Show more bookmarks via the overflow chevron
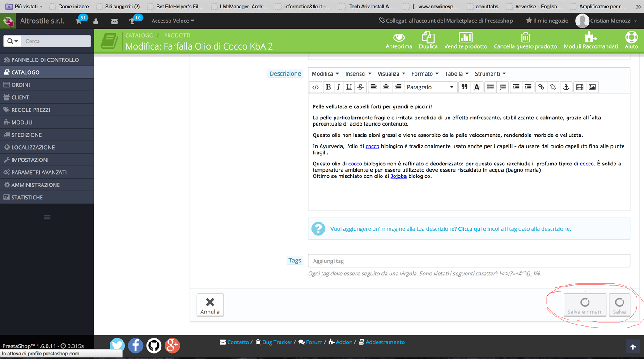 639,7
